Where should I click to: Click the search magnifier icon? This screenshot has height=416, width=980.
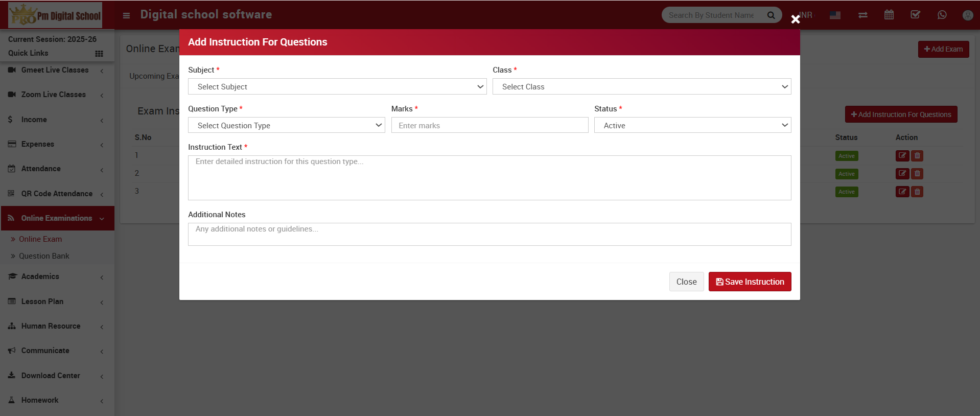[x=771, y=15]
